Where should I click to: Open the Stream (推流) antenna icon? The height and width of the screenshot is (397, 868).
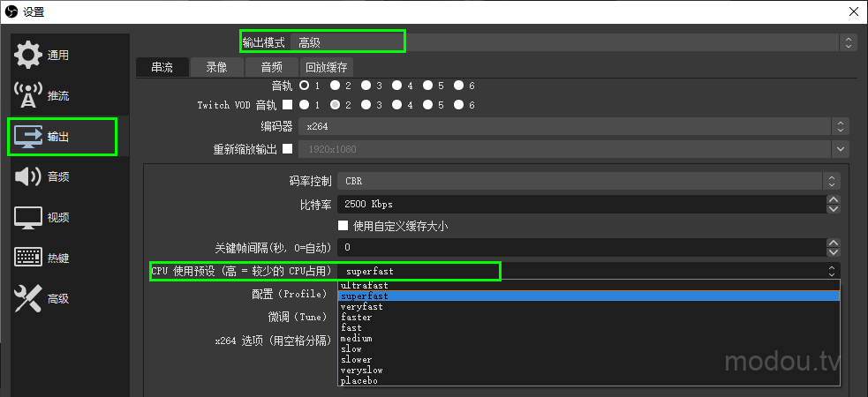[29, 95]
